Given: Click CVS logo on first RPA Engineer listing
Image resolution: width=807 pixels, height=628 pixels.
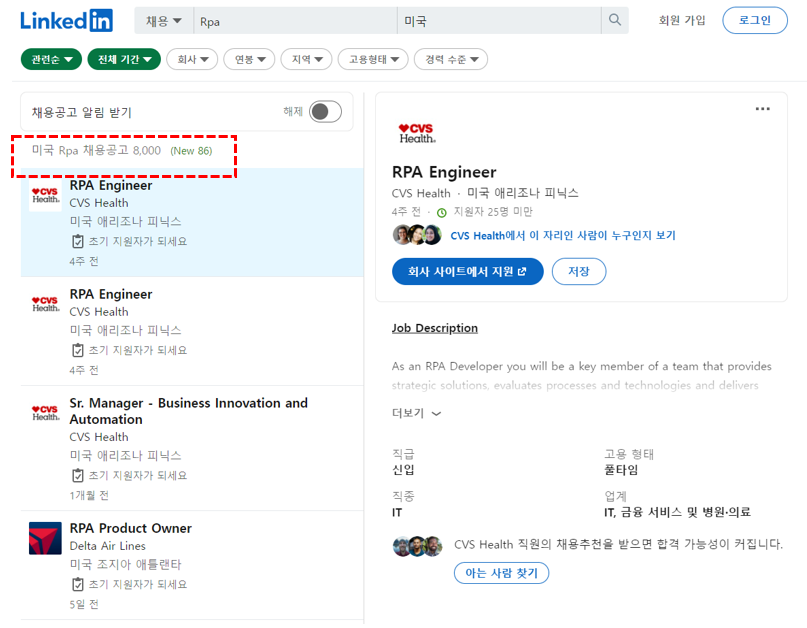Looking at the screenshot, I should pos(45,195).
